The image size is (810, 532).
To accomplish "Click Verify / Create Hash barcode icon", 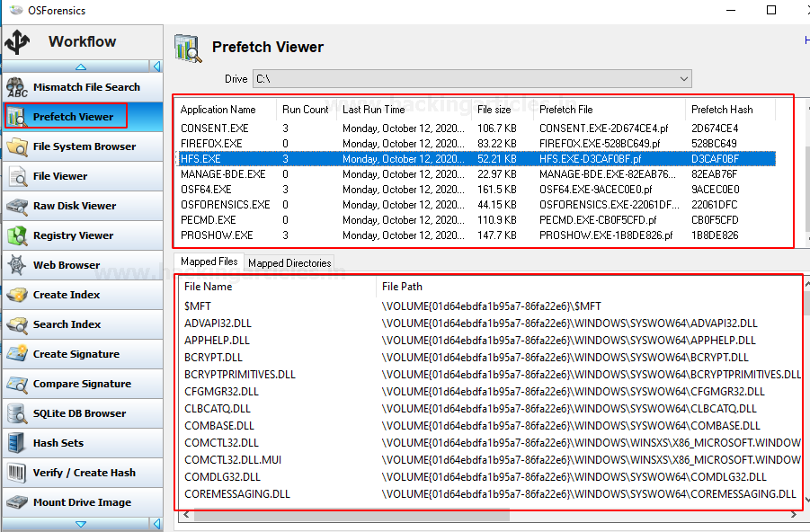I will pyautogui.click(x=17, y=473).
